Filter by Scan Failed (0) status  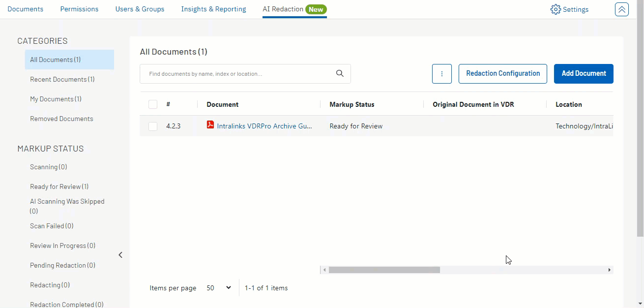coord(52,226)
